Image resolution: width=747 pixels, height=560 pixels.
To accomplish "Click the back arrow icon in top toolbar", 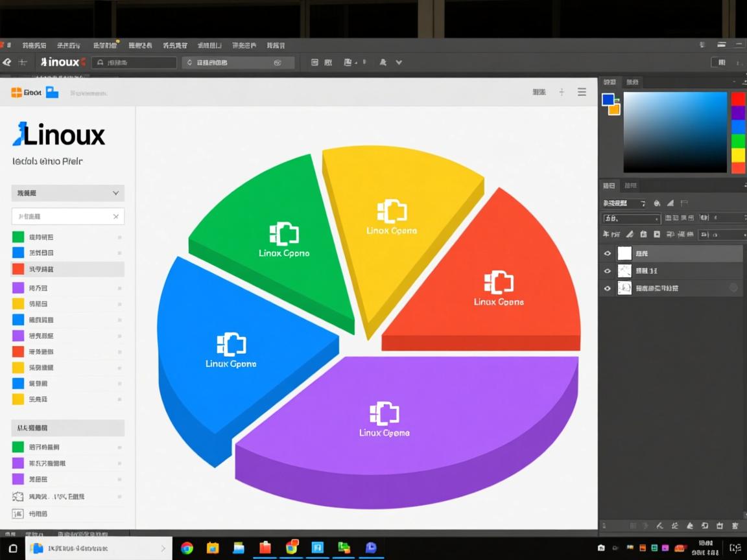I will coord(7,62).
